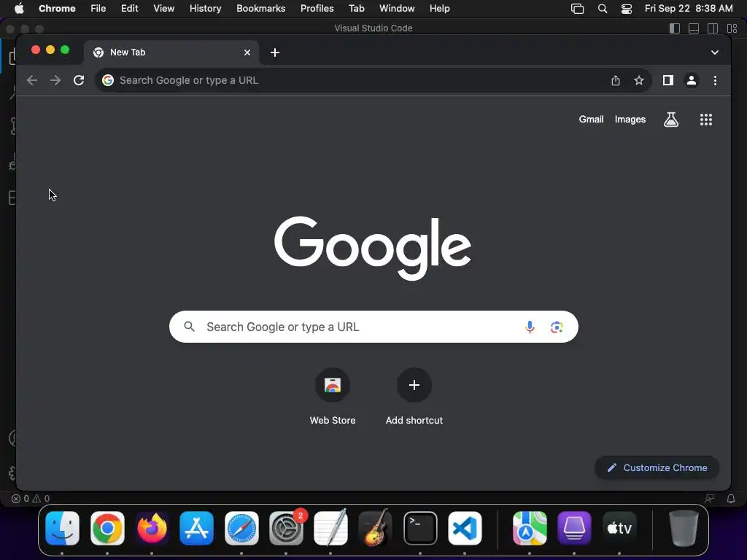Bookmark this tab with the star icon

[x=639, y=80]
